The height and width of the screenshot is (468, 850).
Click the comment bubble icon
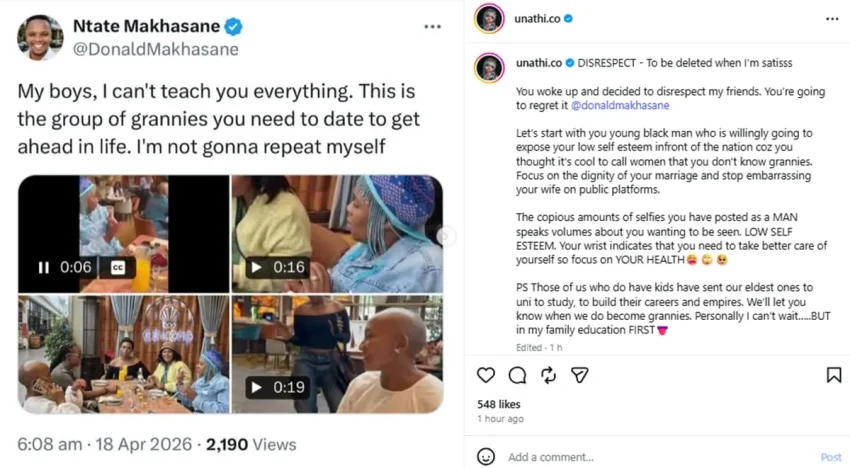(x=517, y=375)
